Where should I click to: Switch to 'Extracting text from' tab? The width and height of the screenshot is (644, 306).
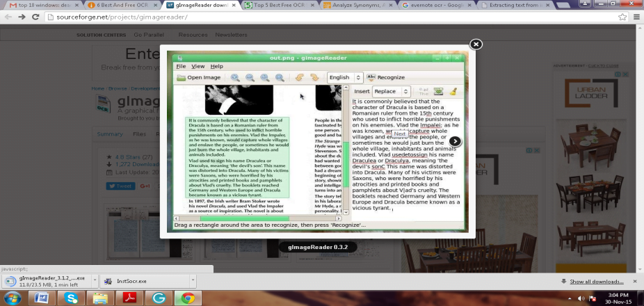pyautogui.click(x=513, y=6)
